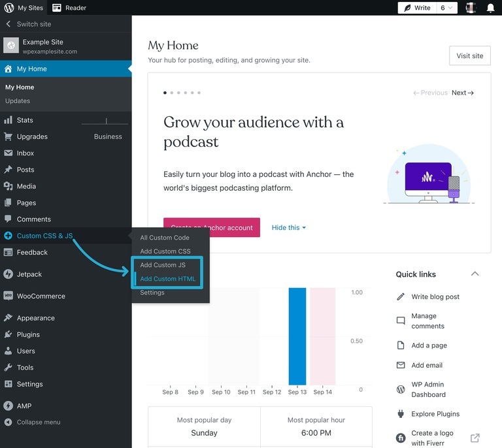Open the drafts count dropdown showing 6
502x448 pixels.
click(446, 8)
